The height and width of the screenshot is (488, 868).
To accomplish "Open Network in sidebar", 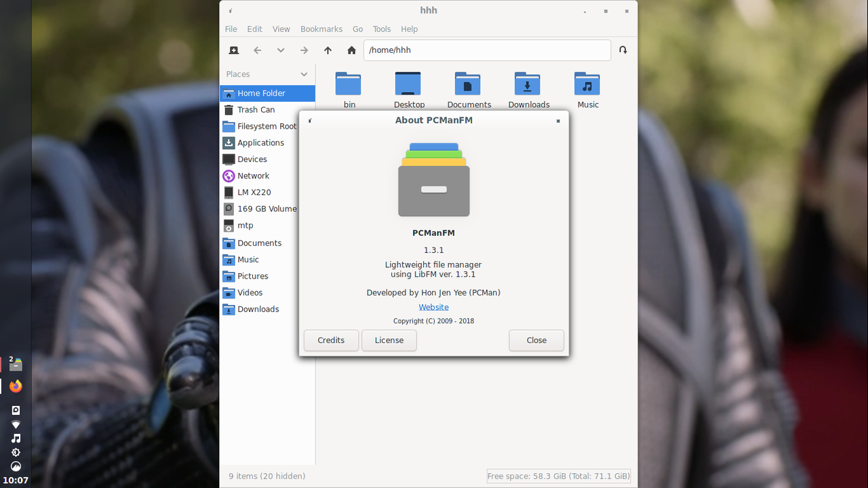I will pos(267,176).
